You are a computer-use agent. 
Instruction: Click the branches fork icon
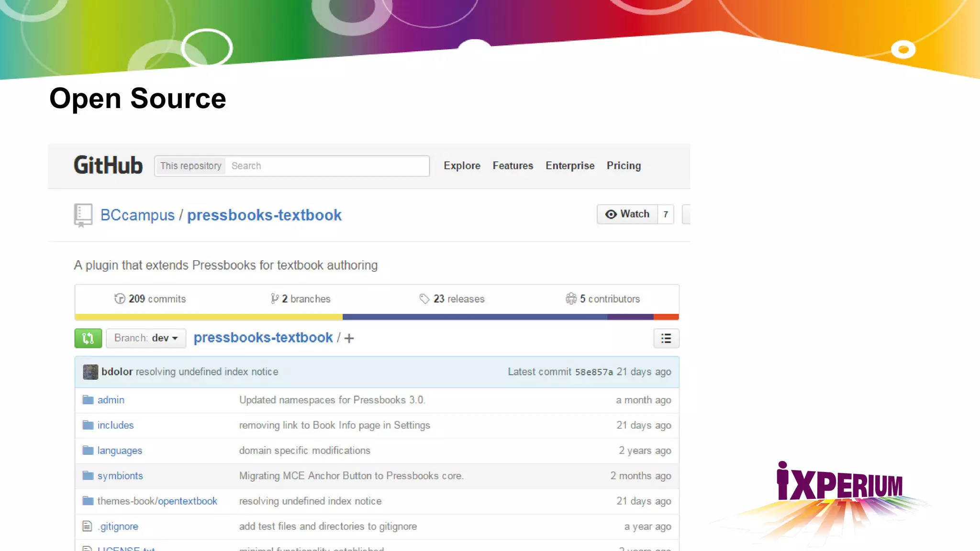(275, 299)
